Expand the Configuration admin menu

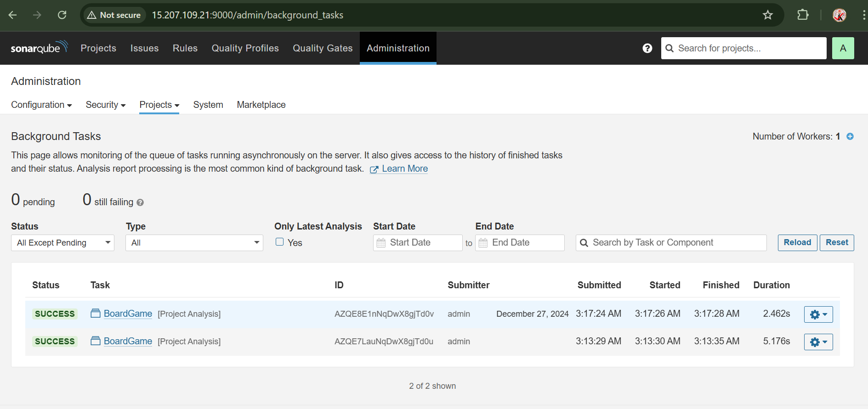[x=41, y=105]
